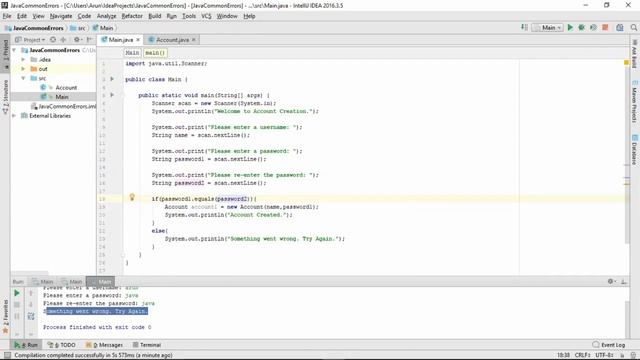Stop the process with the red square in the top toolbar
The height and width of the screenshot is (360, 640).
[x=605, y=27]
